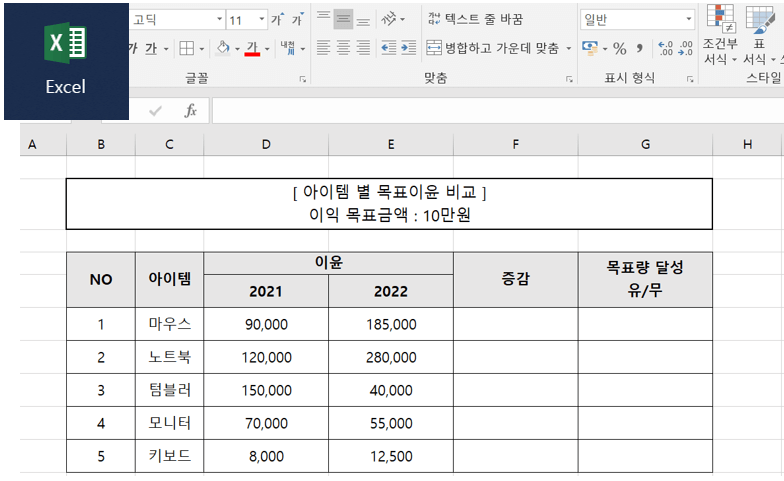Increase decimal places
The width and height of the screenshot is (784, 481).
click(666, 48)
